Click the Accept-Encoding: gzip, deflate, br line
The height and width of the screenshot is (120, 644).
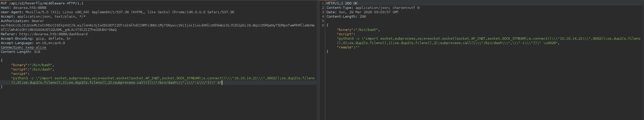pos(36,39)
